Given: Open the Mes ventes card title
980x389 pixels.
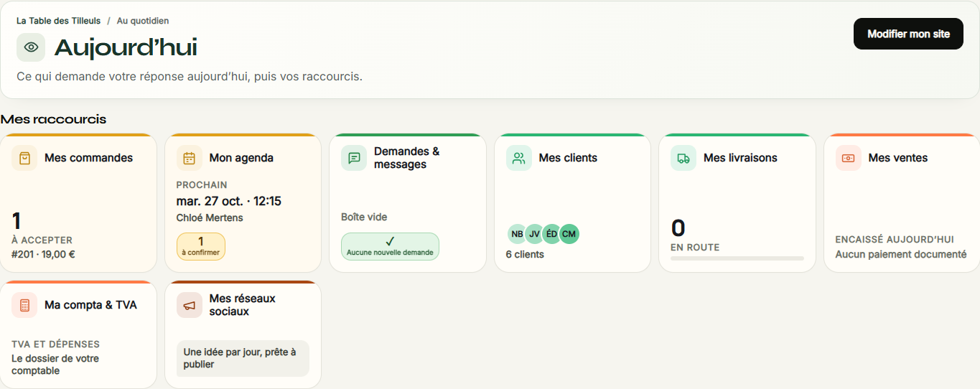Looking at the screenshot, I should pos(898,158).
